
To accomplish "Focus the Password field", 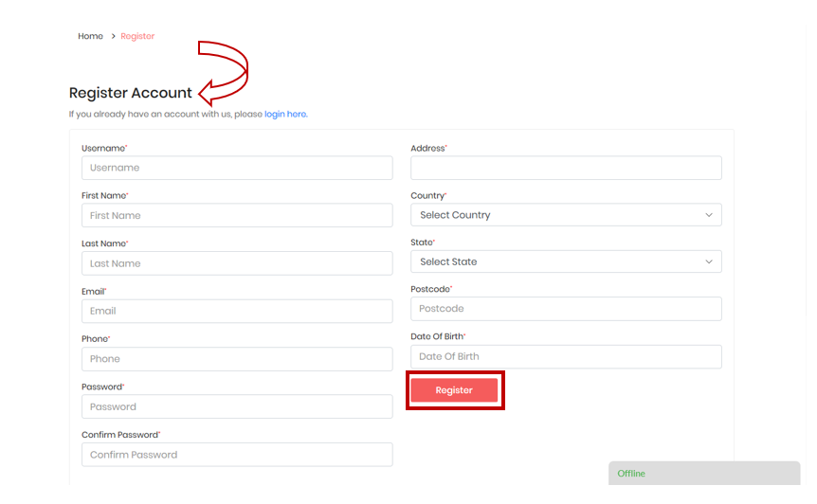I will 237,406.
